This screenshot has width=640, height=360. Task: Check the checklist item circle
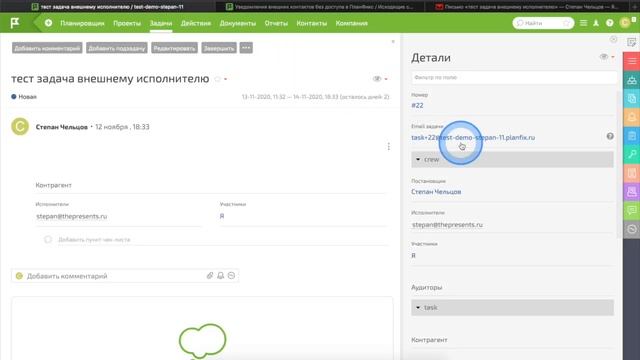click(48, 239)
